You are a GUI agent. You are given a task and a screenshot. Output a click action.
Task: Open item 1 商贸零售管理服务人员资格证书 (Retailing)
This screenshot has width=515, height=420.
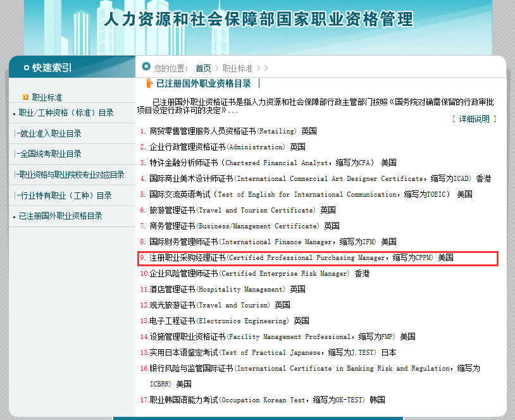point(233,131)
